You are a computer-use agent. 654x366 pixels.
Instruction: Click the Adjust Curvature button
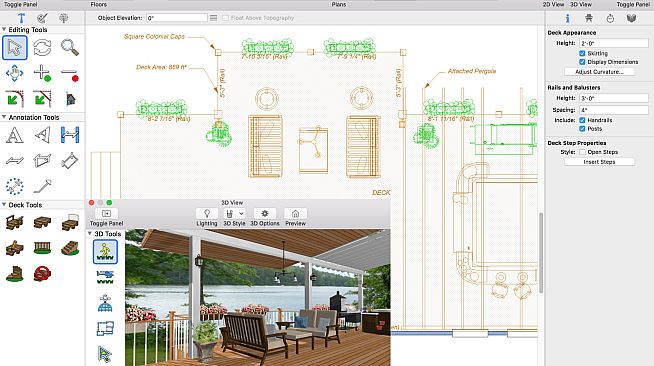599,72
